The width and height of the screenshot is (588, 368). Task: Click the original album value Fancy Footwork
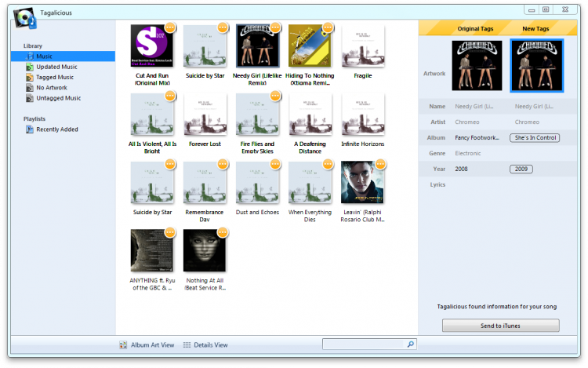pyautogui.click(x=477, y=137)
